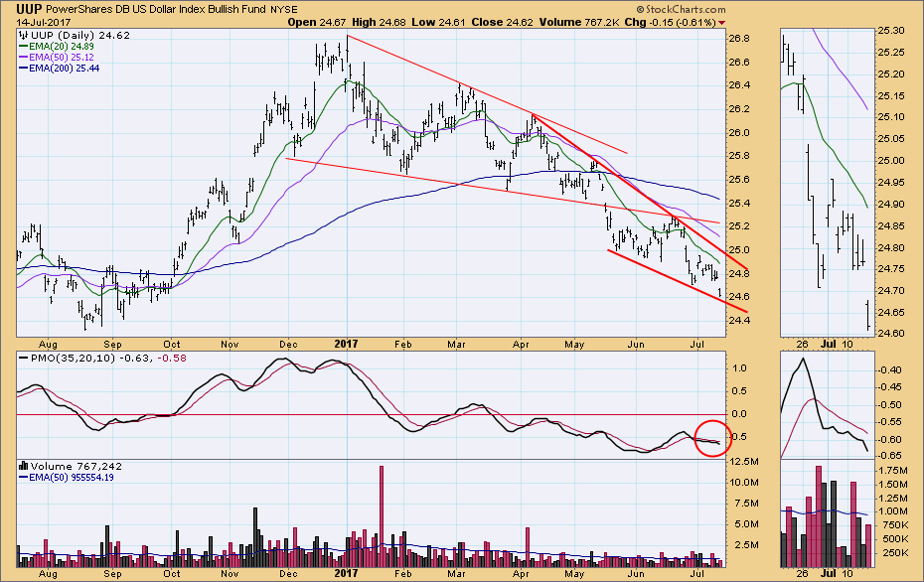Image resolution: width=924 pixels, height=582 pixels.
Task: Click the Open 24.67 value
Action: 317,23
